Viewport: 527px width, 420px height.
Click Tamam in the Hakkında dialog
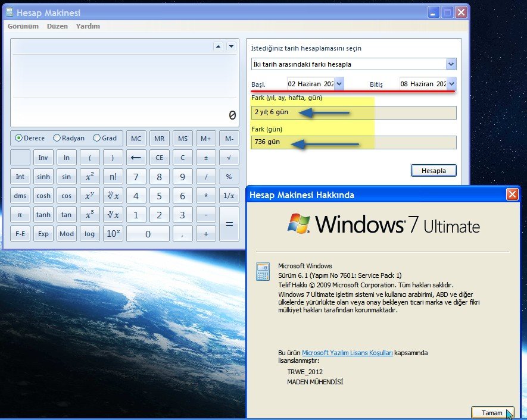492,413
